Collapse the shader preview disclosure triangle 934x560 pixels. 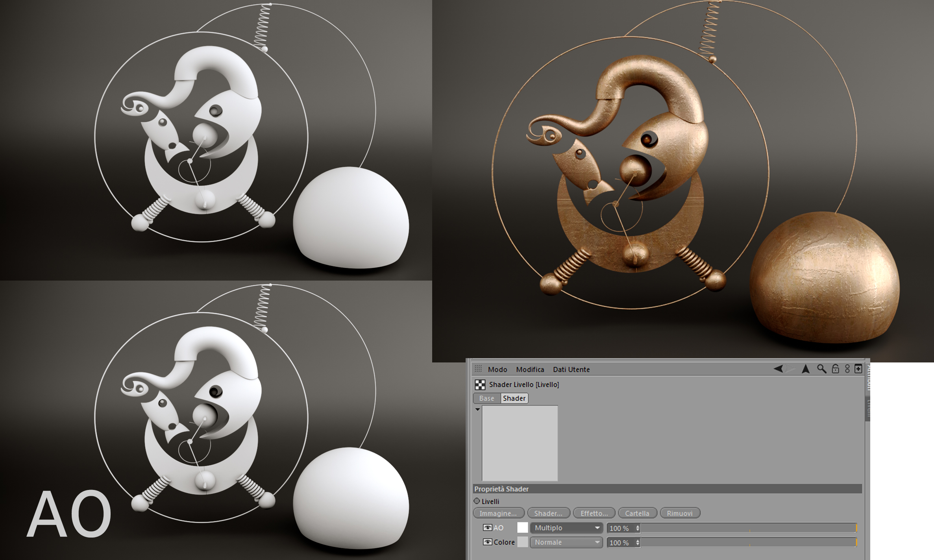(x=477, y=410)
